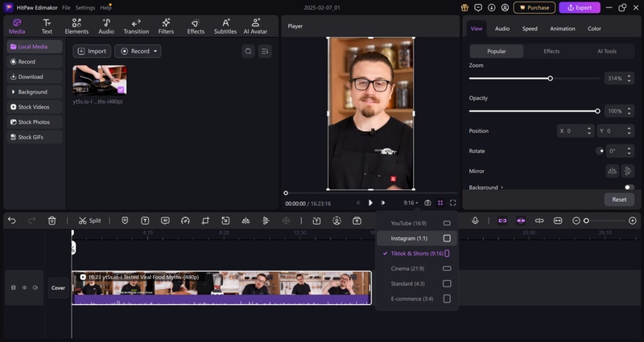Adjust Position Y value stepper
This screenshot has height=342, width=644.
click(x=629, y=130)
